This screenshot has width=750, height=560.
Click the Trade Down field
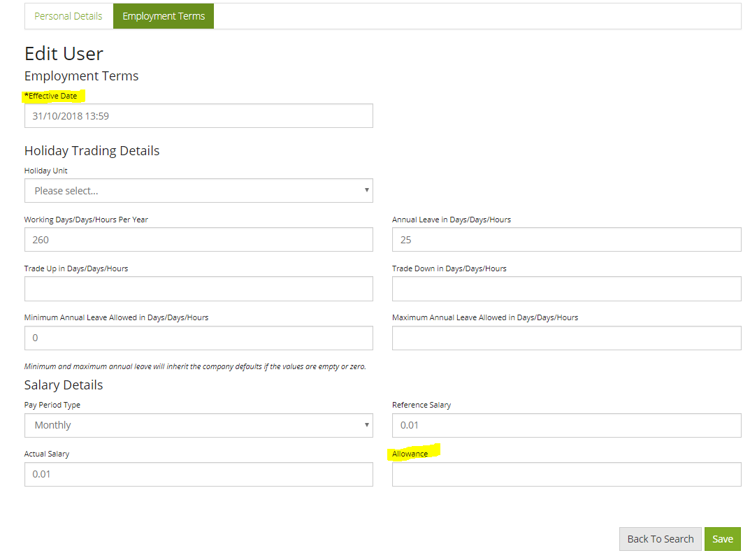coord(567,288)
